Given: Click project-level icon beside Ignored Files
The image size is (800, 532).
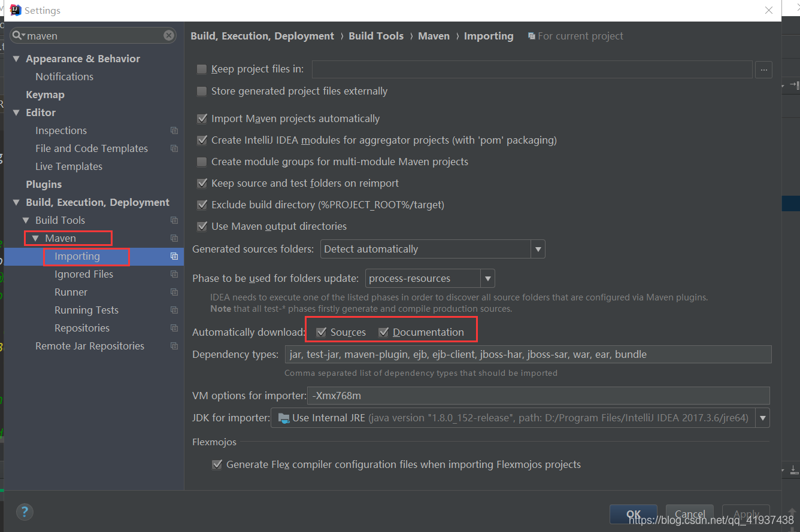Looking at the screenshot, I should point(174,274).
